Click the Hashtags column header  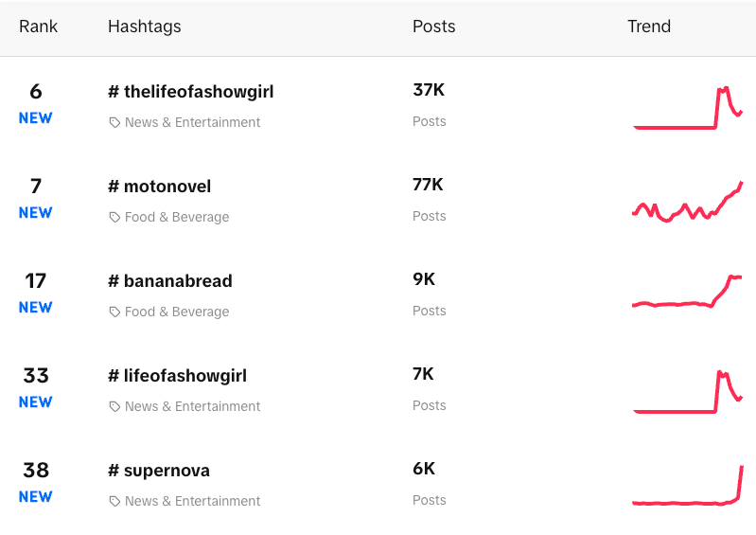tap(144, 27)
